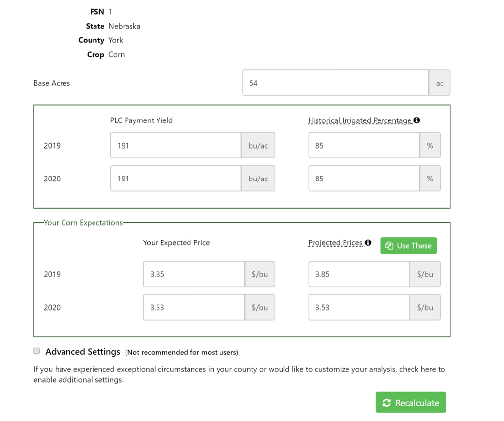Click the 2019 Your Expected Price field
The image size is (504, 421).
click(194, 274)
